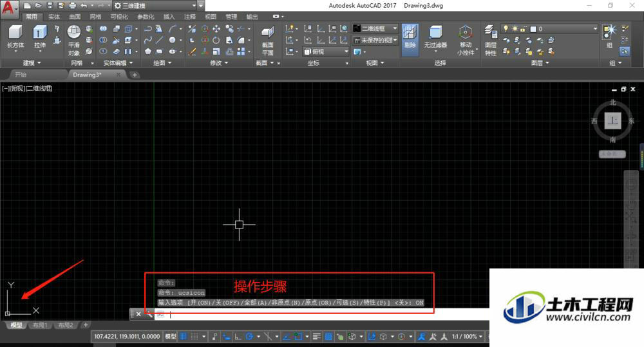This screenshot has height=347, width=644.
Task: Click the Undo arrow icon
Action: pos(84,6)
